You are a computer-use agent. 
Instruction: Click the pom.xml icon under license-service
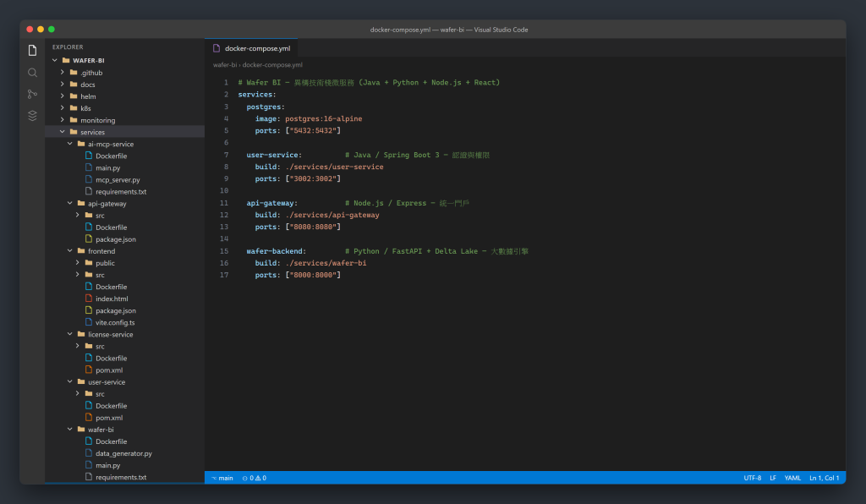coord(88,370)
